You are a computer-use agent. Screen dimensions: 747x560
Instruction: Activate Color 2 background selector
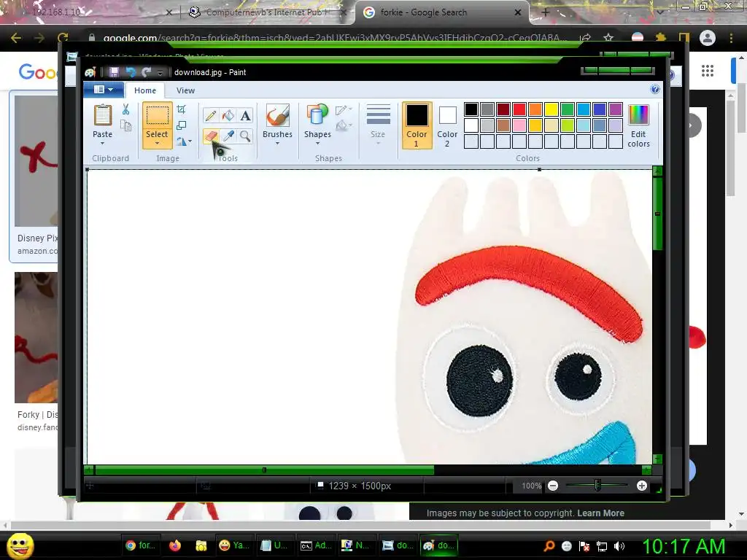[447, 125]
